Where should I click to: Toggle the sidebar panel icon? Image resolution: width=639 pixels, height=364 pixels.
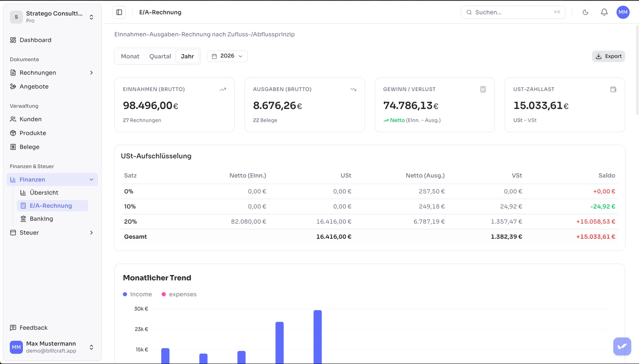(x=119, y=12)
